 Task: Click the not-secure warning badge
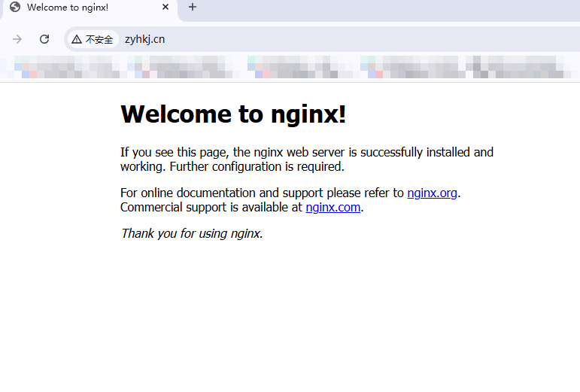click(x=93, y=39)
